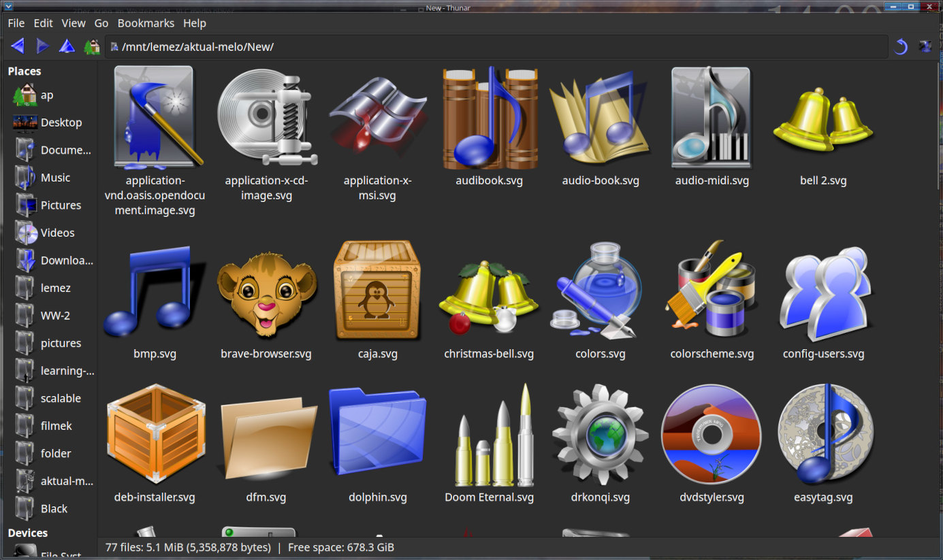The height and width of the screenshot is (560, 943).
Task: Open Desktop in Places sidebar
Action: tap(49, 122)
